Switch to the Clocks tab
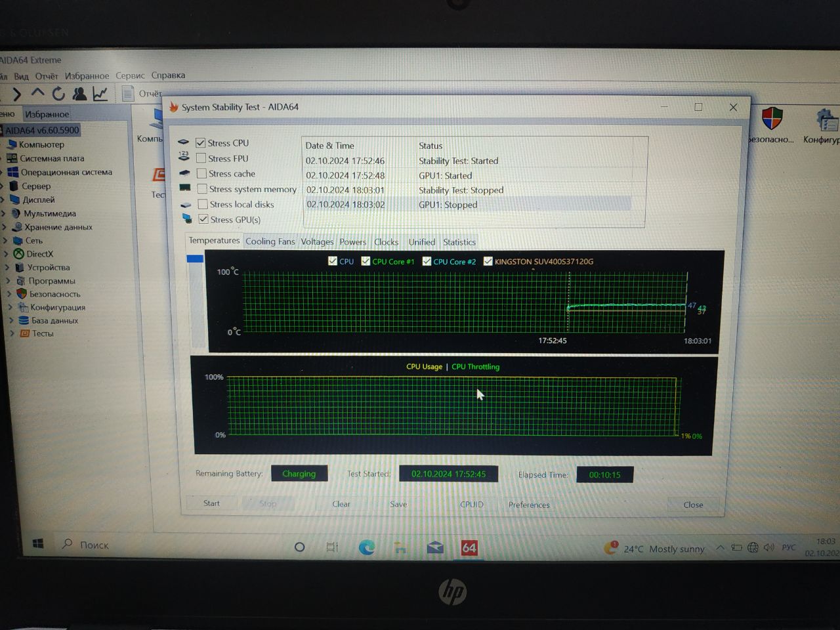 tap(386, 241)
